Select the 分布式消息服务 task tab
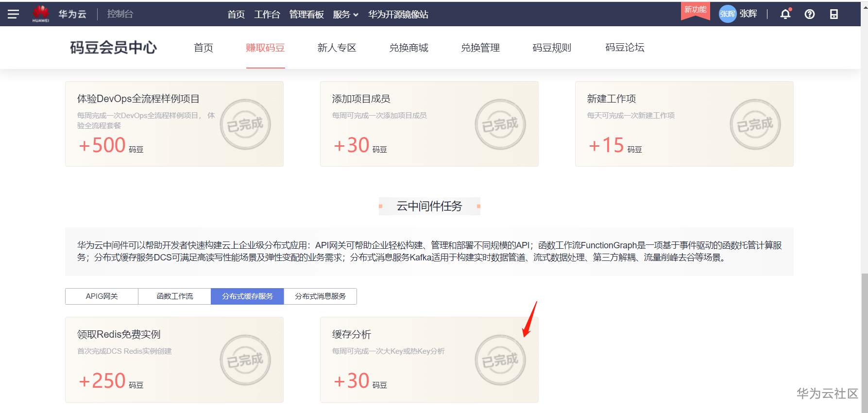868x413 pixels. (320, 296)
